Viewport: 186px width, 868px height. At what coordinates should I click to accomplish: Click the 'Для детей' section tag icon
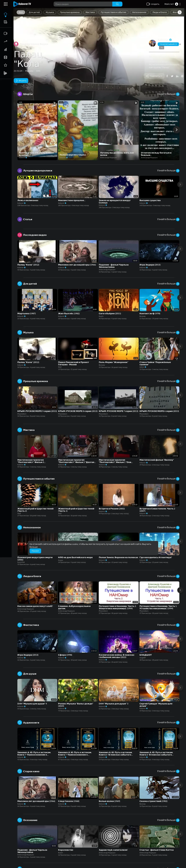click(x=20, y=284)
